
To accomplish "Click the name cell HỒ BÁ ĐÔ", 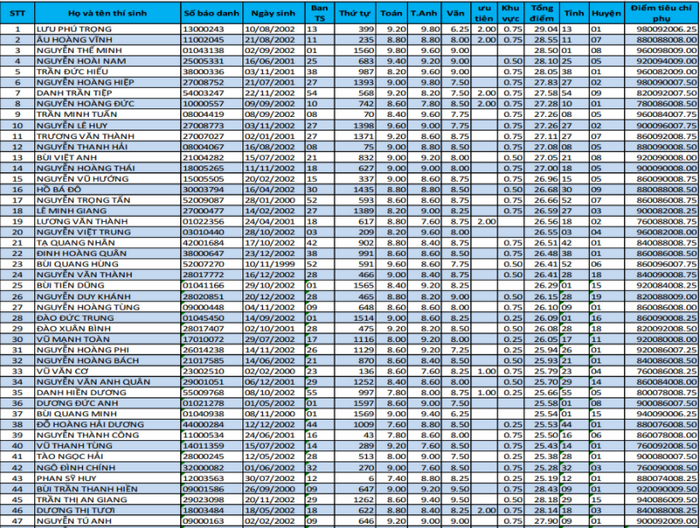I will [108, 189].
